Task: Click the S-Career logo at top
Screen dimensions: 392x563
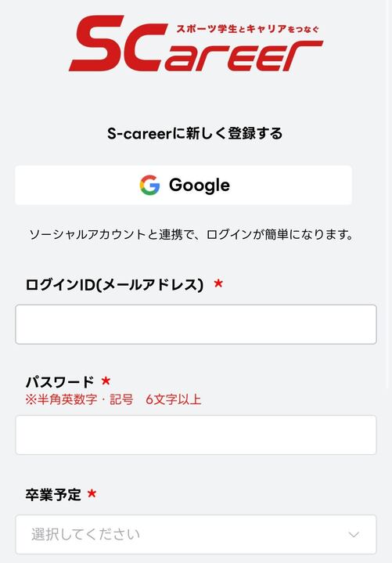Action: pos(196,43)
